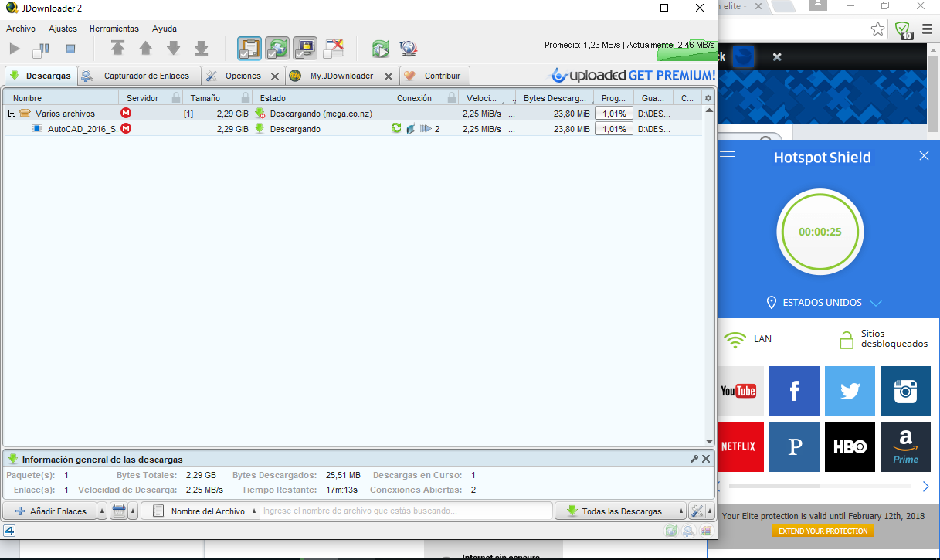Click the package progress bar showing 1,01%
The height and width of the screenshot is (560, 940).
click(614, 114)
